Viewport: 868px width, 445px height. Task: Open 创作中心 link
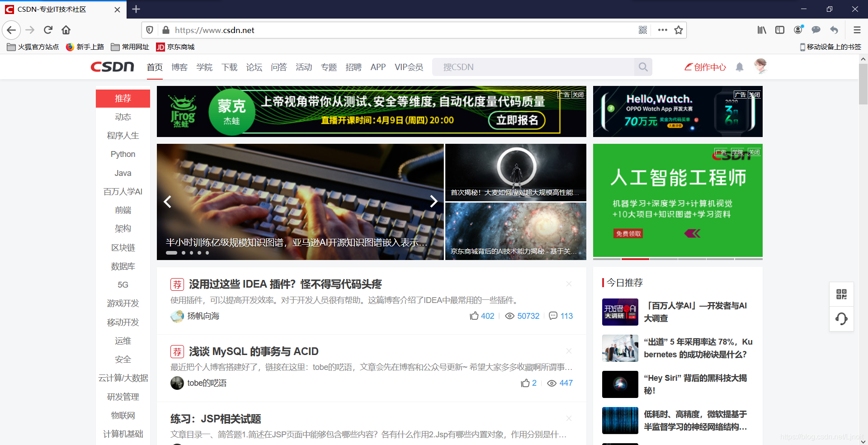(x=705, y=67)
